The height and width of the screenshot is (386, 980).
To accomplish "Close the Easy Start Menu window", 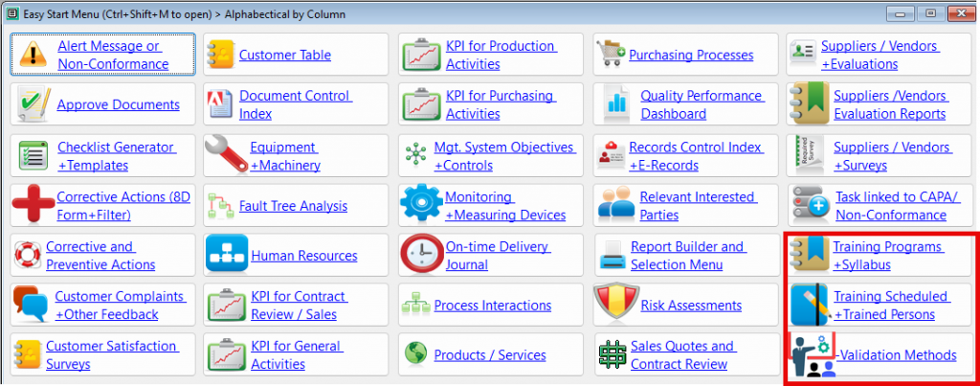I will pos(957,13).
